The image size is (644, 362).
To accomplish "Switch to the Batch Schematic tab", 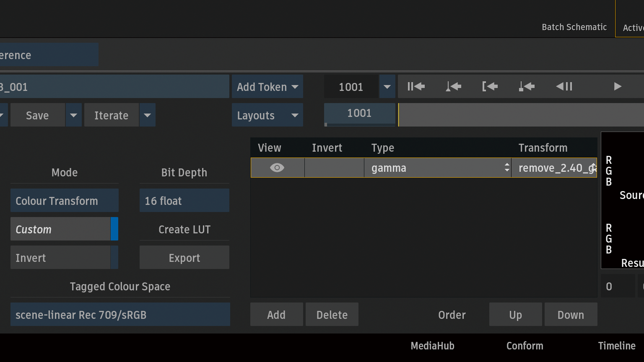I will coord(574,27).
